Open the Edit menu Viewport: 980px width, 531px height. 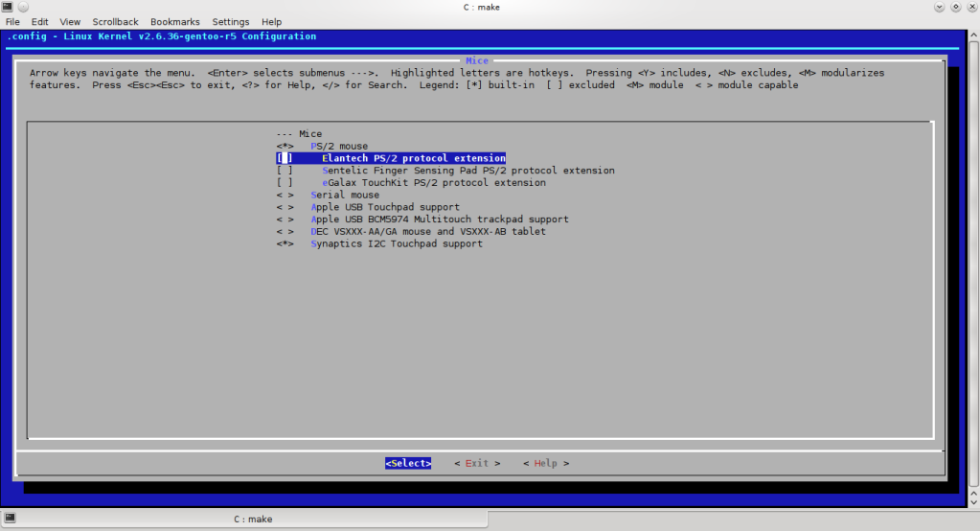click(x=39, y=22)
